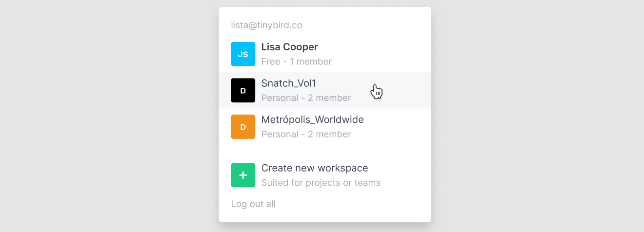
Task: Select the highlighted Snatch_Vol1 row
Action: (x=324, y=91)
